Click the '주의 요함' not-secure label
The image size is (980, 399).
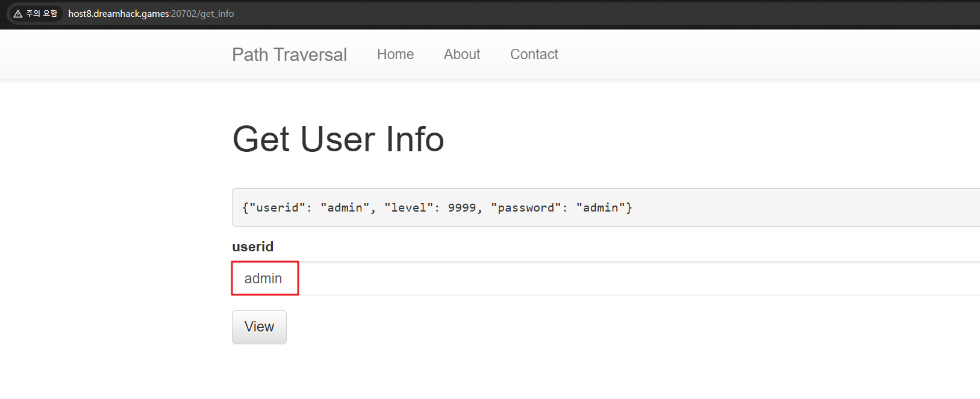42,14
